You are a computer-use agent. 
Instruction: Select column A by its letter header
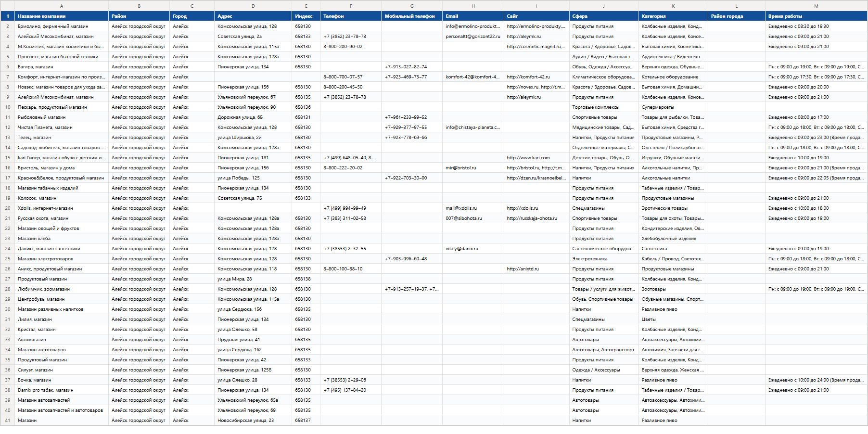[x=62, y=6]
